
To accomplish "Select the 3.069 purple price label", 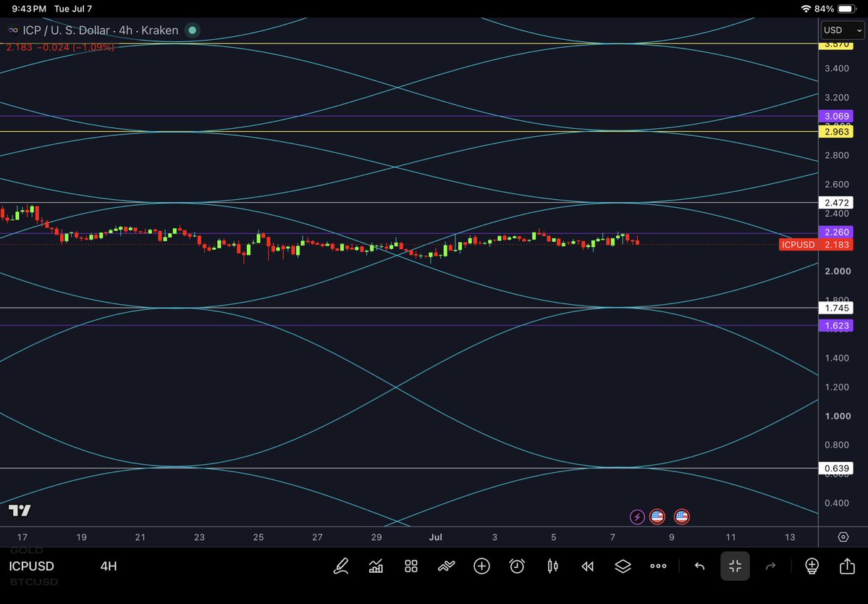I will 836,117.
